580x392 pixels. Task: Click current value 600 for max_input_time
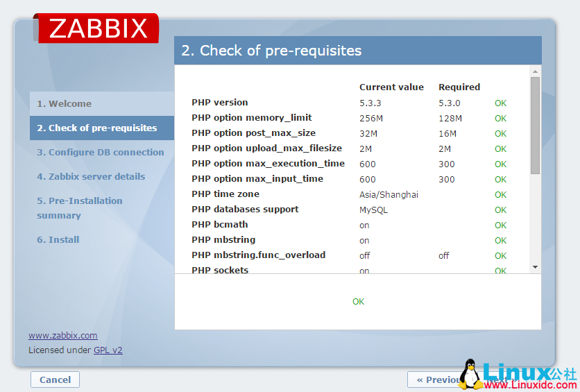click(367, 180)
